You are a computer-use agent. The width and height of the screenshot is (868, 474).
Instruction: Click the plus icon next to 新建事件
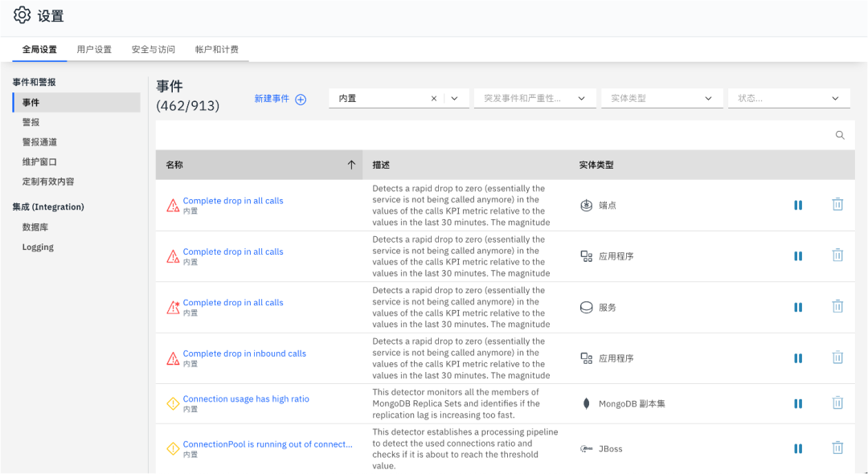pyautogui.click(x=300, y=98)
